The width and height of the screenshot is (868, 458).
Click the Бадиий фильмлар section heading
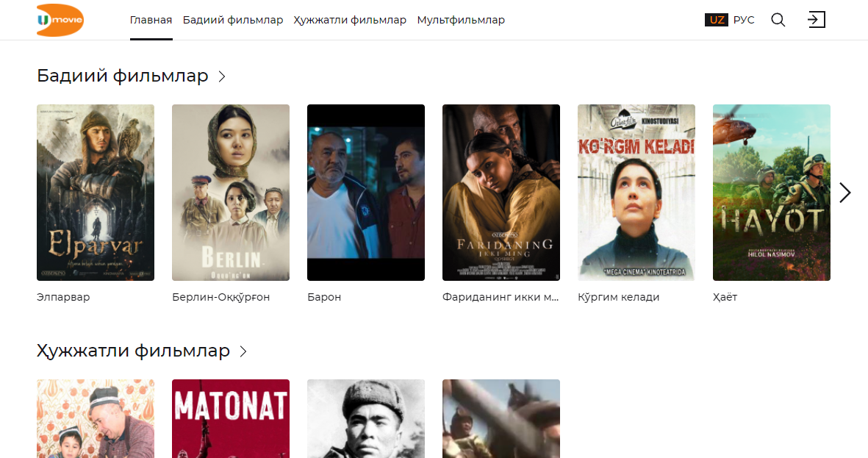tap(122, 76)
